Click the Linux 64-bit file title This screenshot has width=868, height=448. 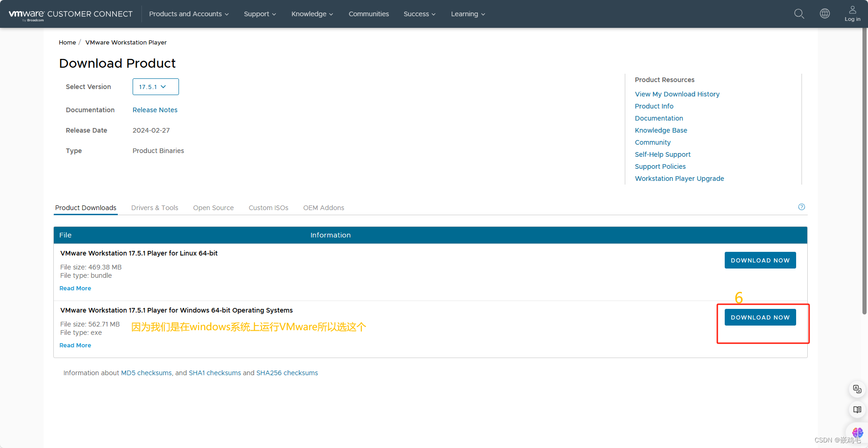139,253
